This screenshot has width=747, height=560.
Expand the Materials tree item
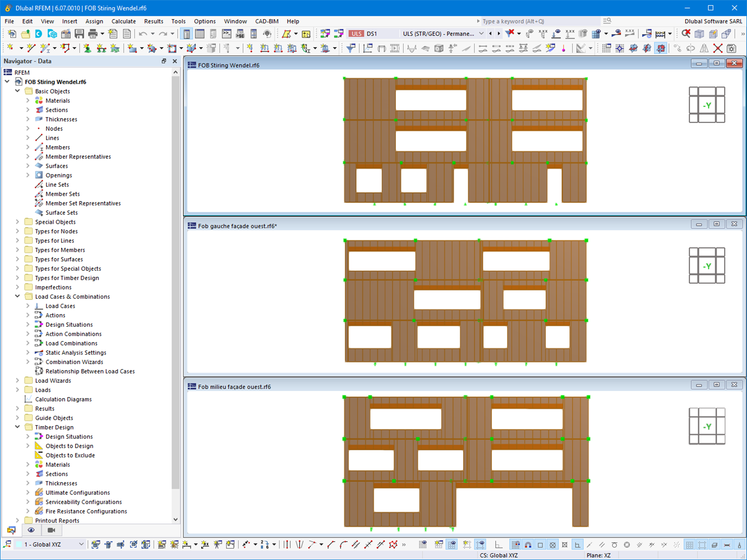point(28,100)
